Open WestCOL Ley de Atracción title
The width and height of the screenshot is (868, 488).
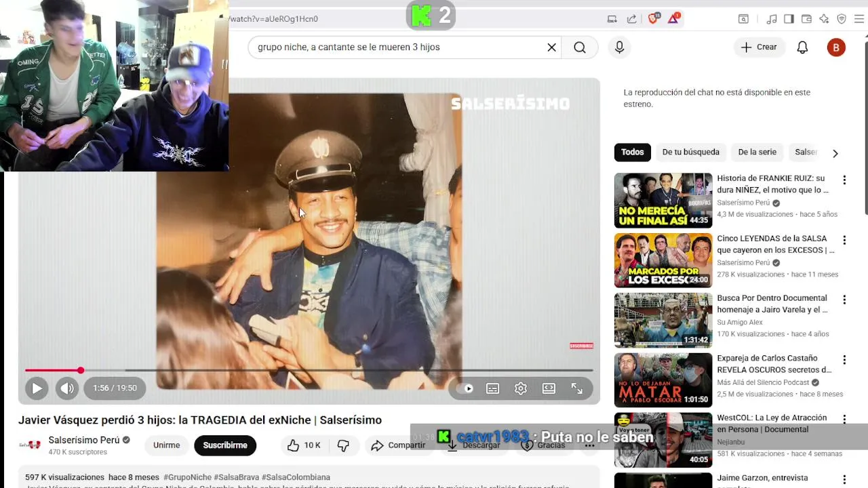tap(772, 424)
